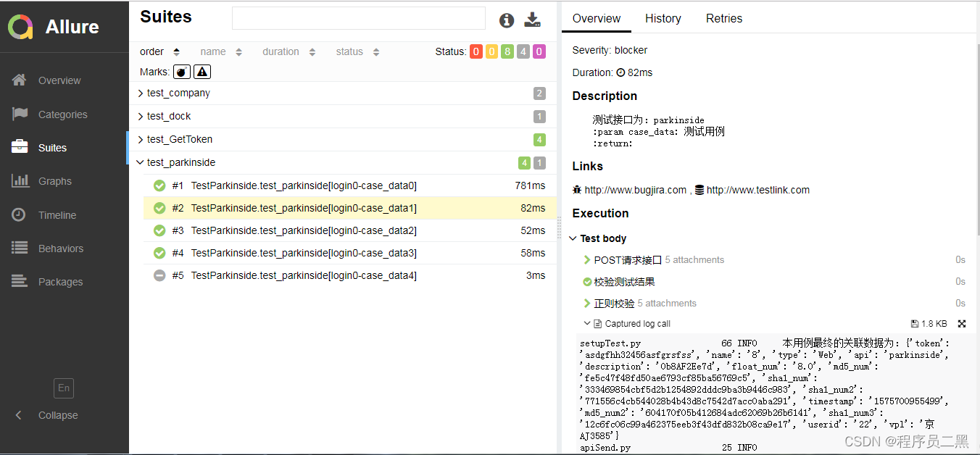Screen dimensions: 980x455
Task: Toggle the passed status filter showing 8
Action: click(x=507, y=51)
